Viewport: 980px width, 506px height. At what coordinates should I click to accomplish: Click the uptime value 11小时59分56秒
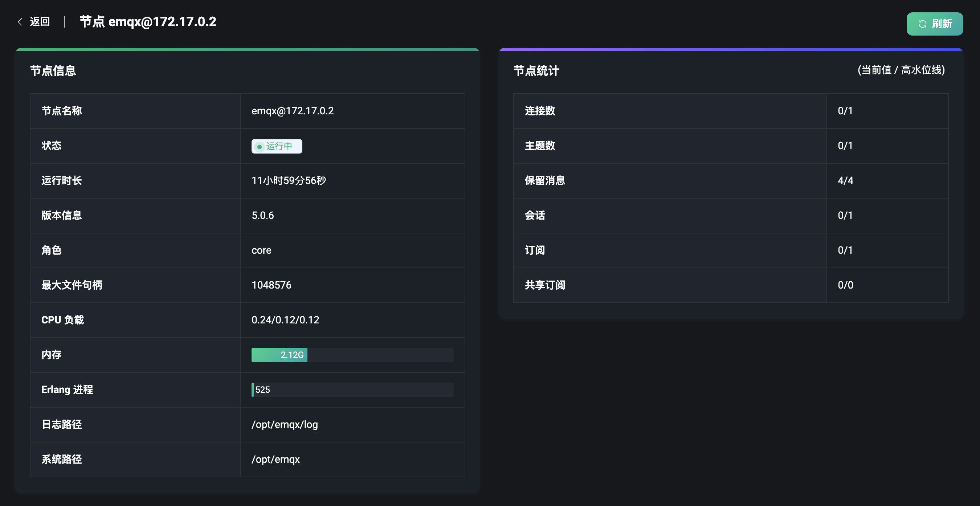click(289, 180)
